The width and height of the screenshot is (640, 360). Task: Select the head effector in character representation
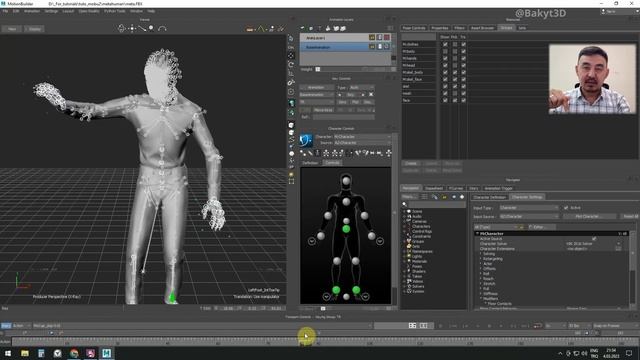pos(346,180)
